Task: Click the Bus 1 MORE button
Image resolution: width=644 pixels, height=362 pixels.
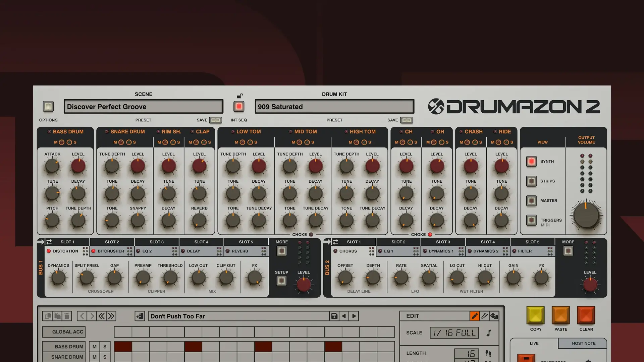Action: point(282,251)
